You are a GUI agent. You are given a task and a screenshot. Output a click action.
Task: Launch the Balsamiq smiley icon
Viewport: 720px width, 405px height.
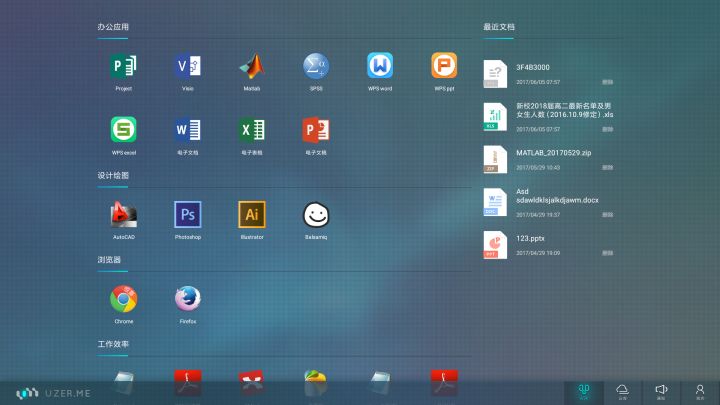point(316,214)
